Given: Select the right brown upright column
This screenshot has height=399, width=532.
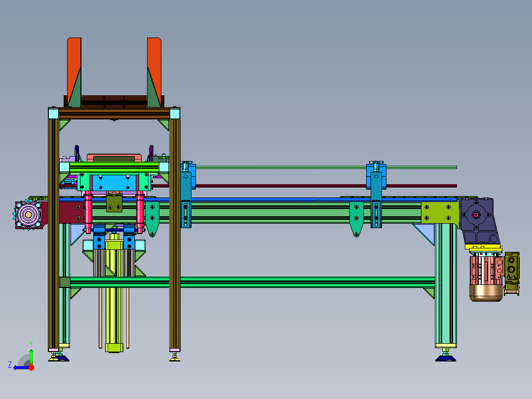Looking at the screenshot, I should click(175, 234).
